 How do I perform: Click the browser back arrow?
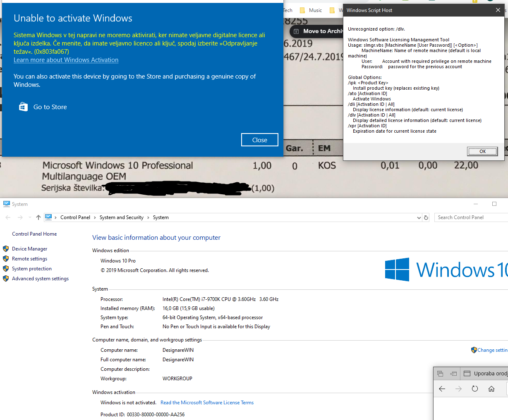(x=442, y=389)
